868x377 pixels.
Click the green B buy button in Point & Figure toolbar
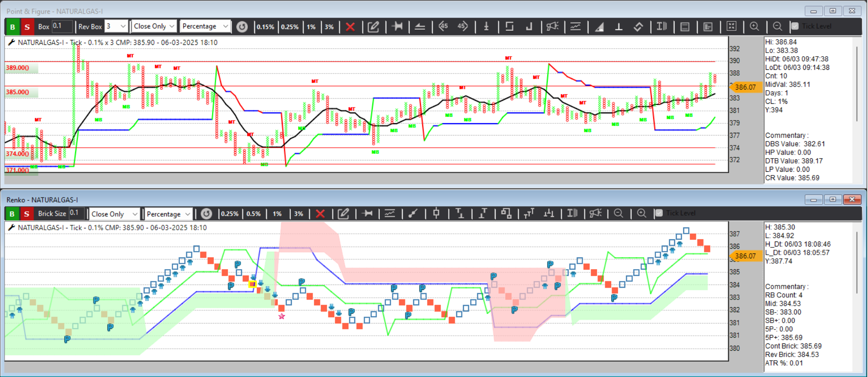[12, 27]
